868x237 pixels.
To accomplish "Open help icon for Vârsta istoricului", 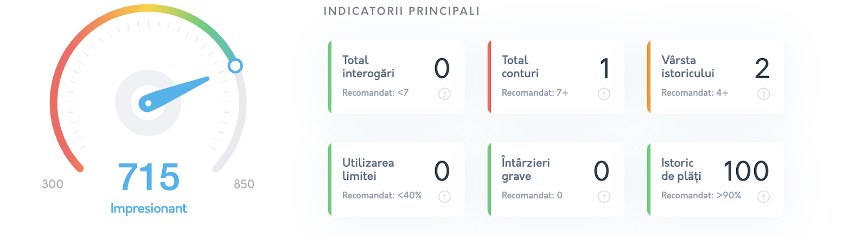I will point(763,94).
